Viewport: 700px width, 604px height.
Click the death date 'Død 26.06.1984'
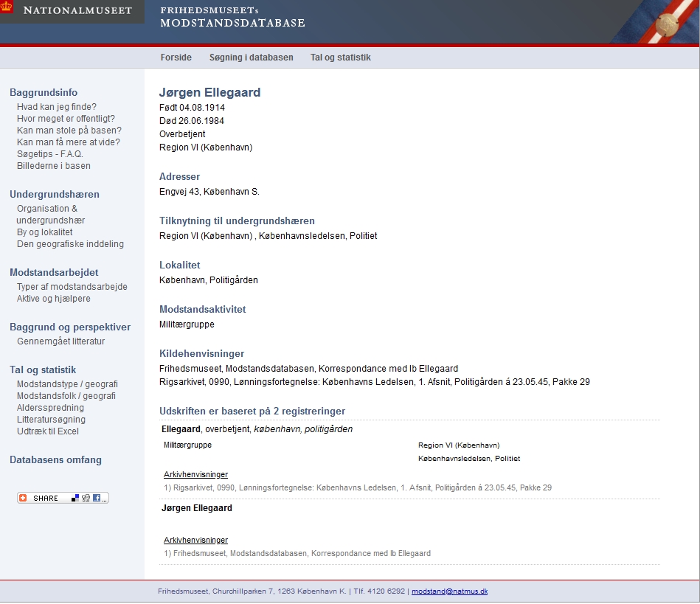click(x=192, y=120)
